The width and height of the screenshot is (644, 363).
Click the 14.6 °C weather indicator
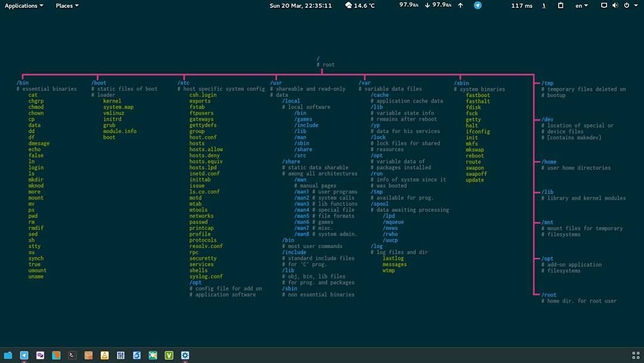360,5
